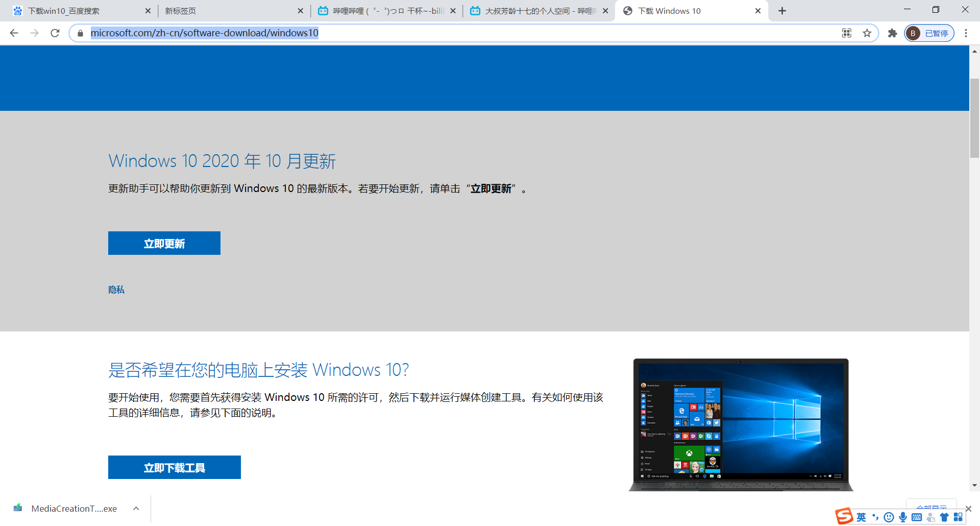Image resolution: width=980 pixels, height=526 pixels.
Task: Open the Sogou soft keyboard
Action: click(x=917, y=517)
